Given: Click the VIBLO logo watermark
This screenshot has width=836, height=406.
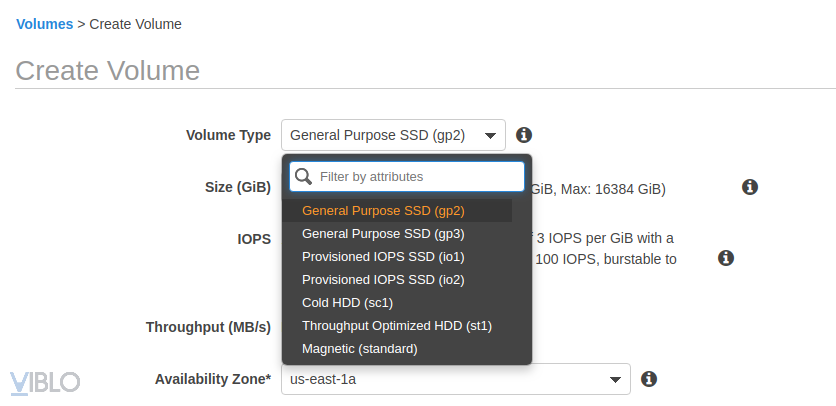Looking at the screenshot, I should point(45,382).
